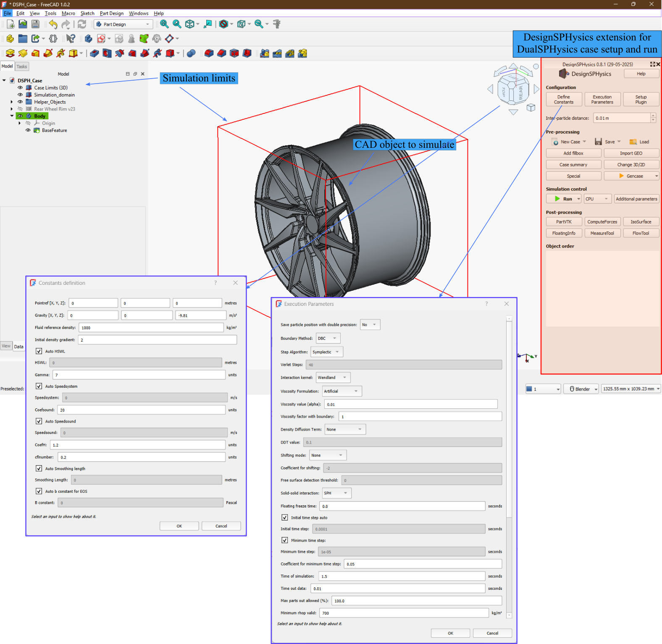Select the blue Pocket tool icon
This screenshot has width=662, height=644.
95,53
